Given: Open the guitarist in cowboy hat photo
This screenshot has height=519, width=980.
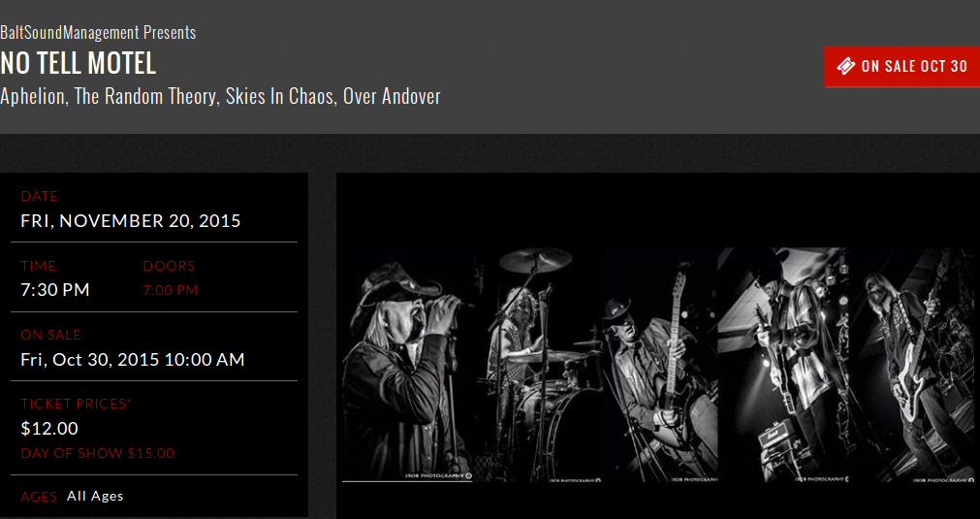Looking at the screenshot, I should click(661, 365).
